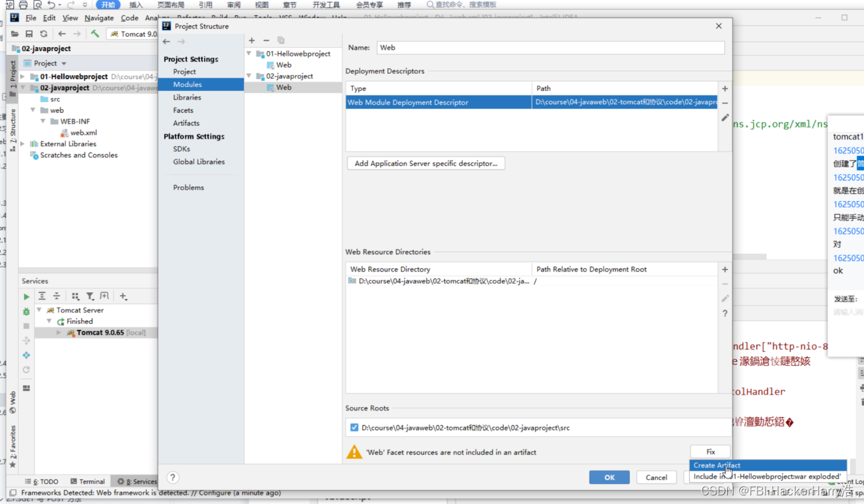Collapse 02-javaproject in the modules list
Viewport: 864px width, 504px height.
pos(249,76)
